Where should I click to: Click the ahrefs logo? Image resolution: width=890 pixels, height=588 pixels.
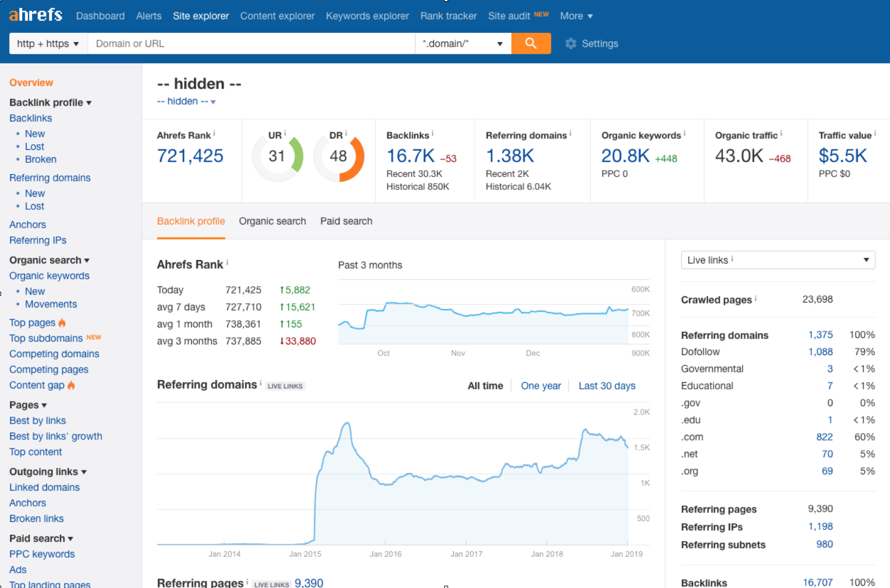point(36,15)
